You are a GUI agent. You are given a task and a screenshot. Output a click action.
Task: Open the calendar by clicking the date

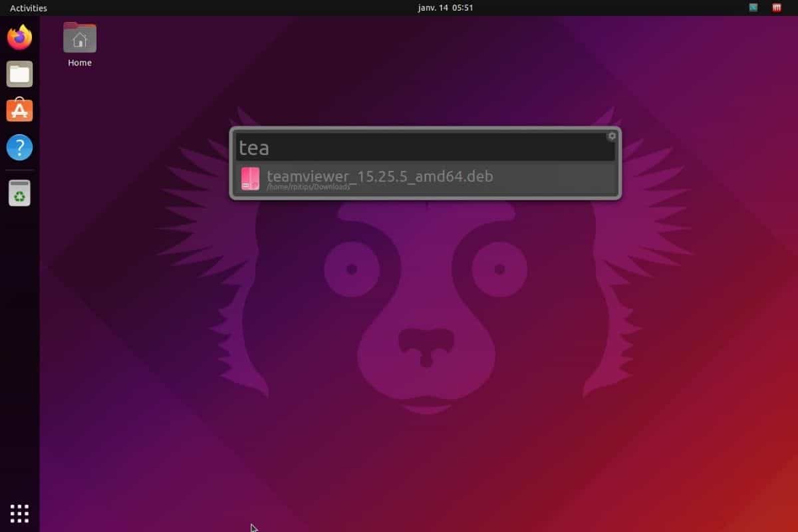click(444, 7)
